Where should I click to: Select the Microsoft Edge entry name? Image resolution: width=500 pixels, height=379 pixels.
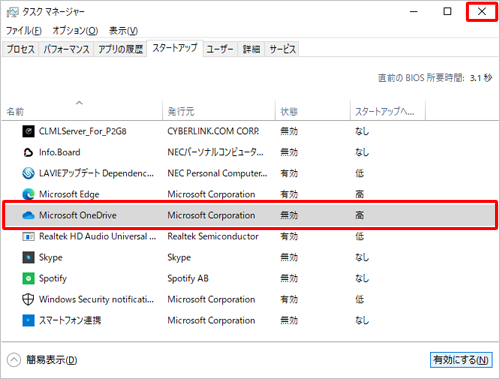click(x=69, y=194)
